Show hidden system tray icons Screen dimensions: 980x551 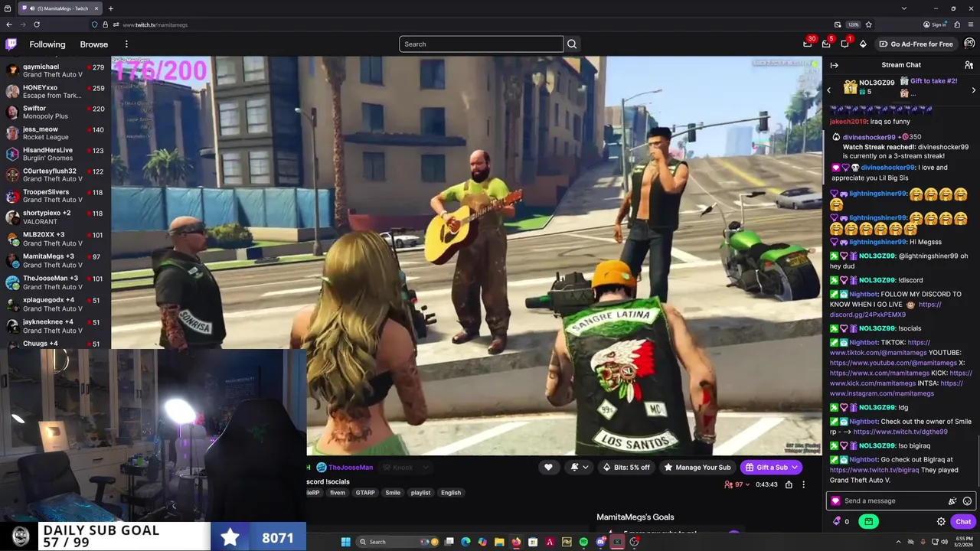900,542
